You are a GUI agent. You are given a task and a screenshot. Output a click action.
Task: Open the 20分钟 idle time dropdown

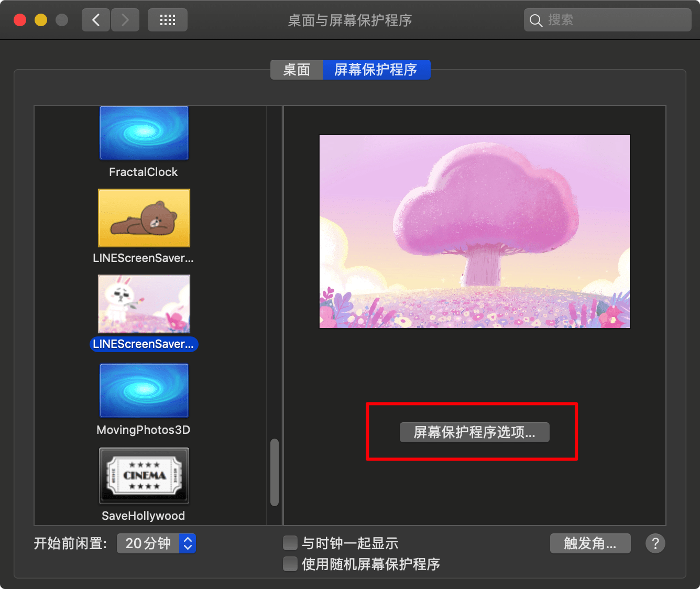(156, 543)
